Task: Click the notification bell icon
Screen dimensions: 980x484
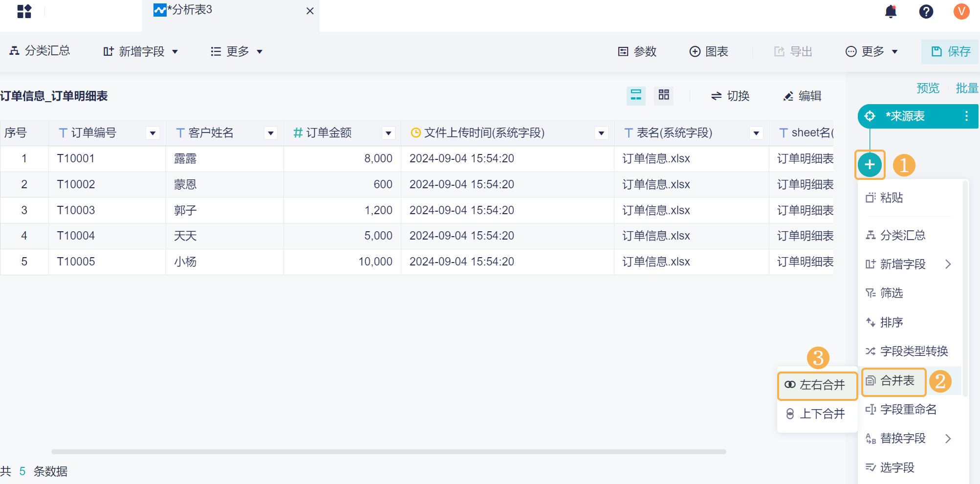Action: click(x=891, y=11)
